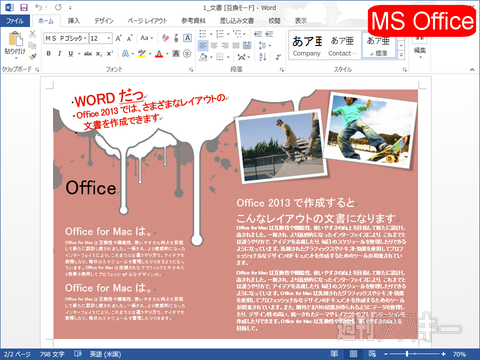The height and width of the screenshot is (360, 480).
Task: Open the 校閲 tab
Action: [274, 21]
